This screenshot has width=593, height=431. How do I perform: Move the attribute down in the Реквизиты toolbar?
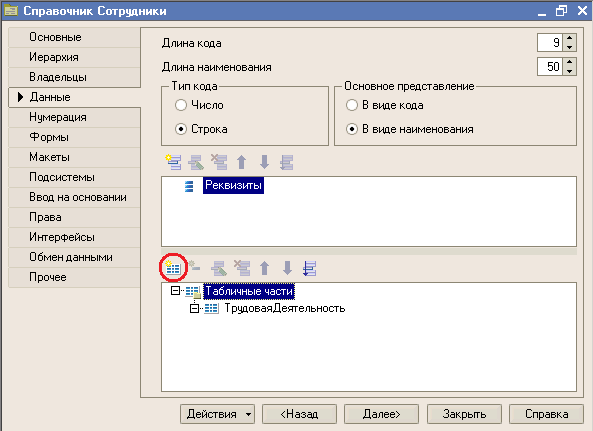pos(264,162)
